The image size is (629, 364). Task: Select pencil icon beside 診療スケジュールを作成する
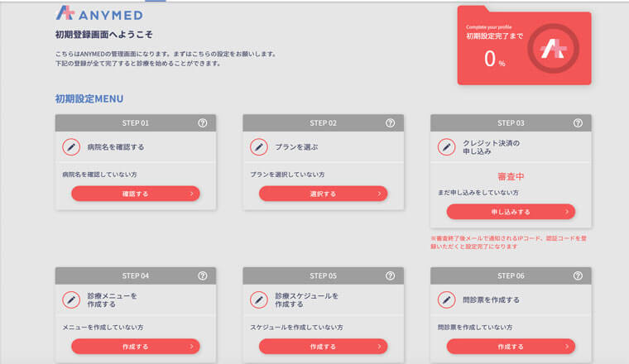(259, 299)
